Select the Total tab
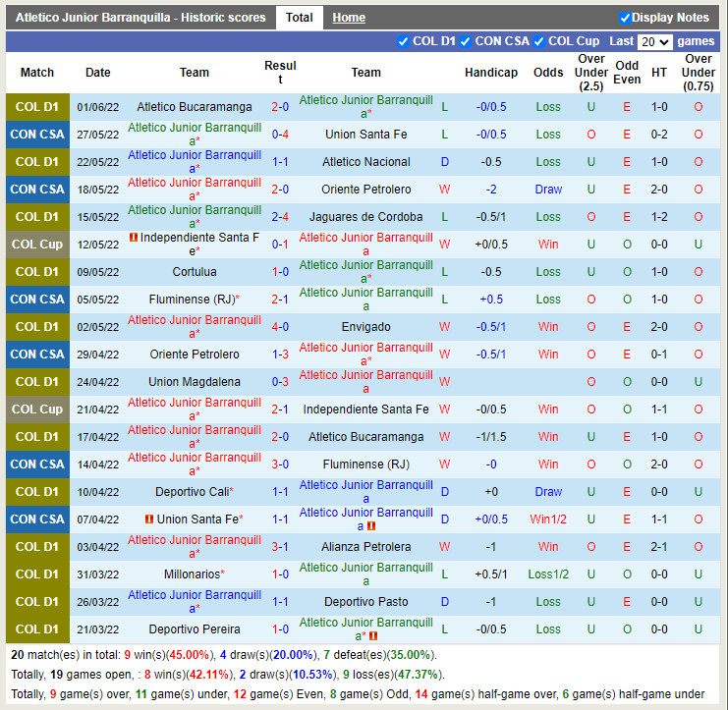 (x=299, y=18)
